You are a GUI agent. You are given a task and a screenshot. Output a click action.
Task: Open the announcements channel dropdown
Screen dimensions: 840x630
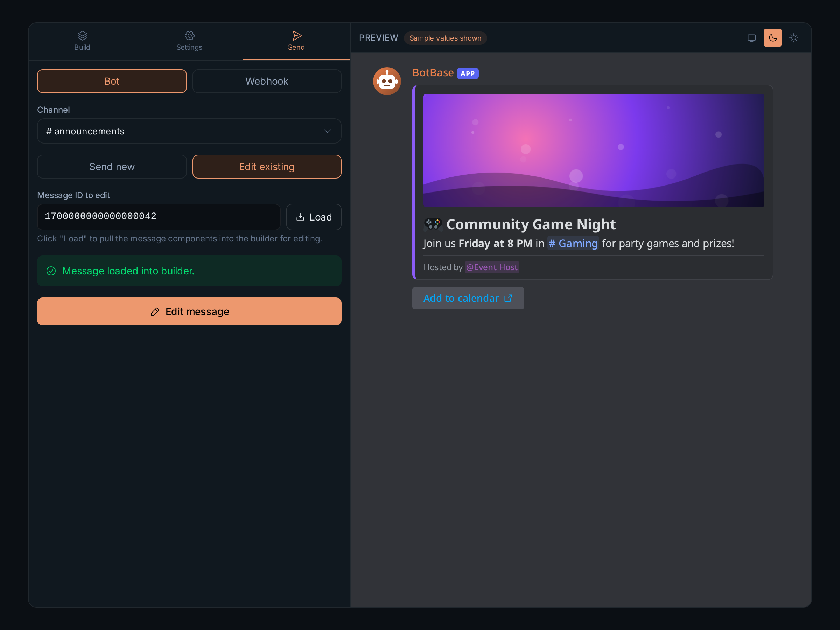click(x=189, y=131)
